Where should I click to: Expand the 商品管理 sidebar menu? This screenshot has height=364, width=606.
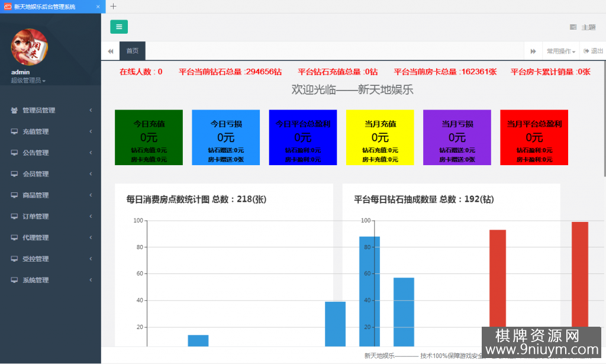[x=50, y=195]
